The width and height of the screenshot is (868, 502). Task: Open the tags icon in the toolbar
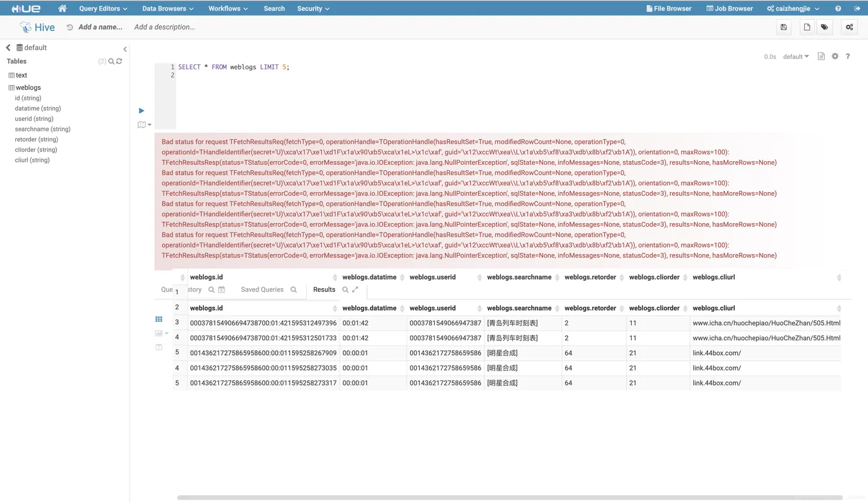824,27
